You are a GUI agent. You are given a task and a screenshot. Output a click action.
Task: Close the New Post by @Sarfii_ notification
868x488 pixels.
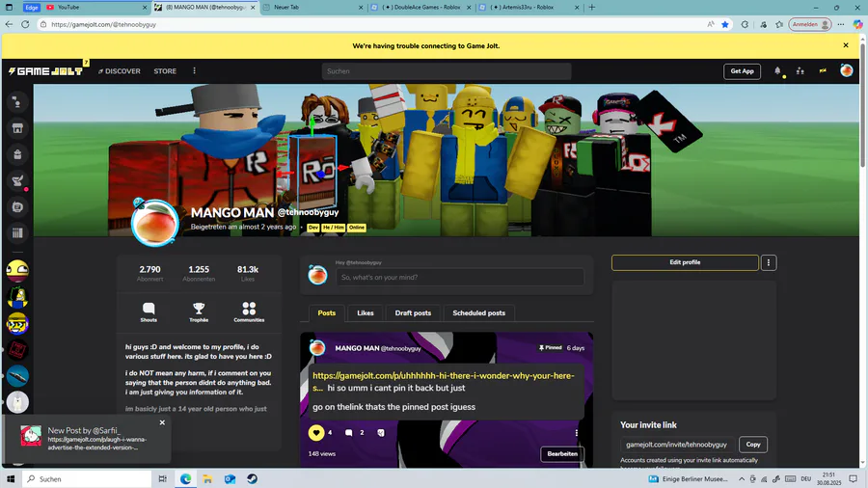coord(162,422)
